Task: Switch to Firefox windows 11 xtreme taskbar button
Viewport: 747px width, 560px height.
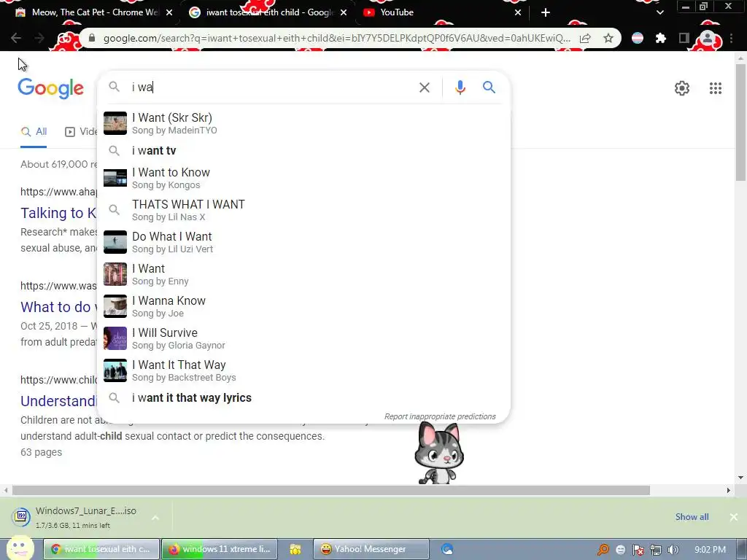Action: tap(220, 549)
